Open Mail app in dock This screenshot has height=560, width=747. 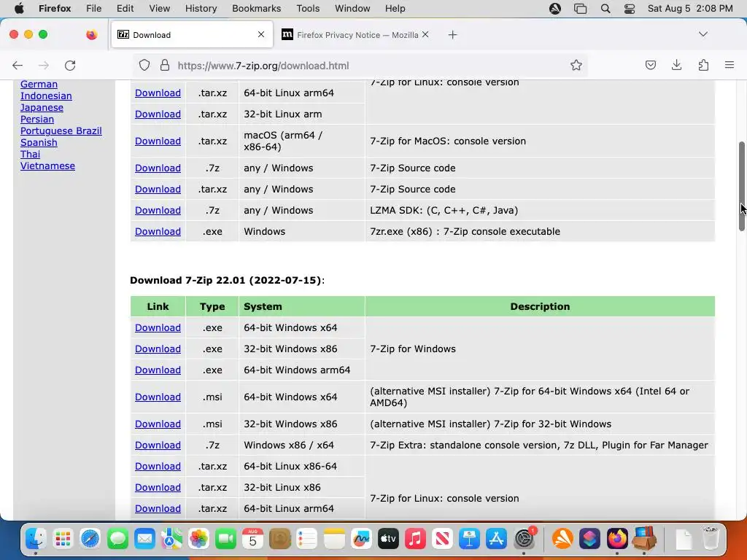(x=144, y=539)
